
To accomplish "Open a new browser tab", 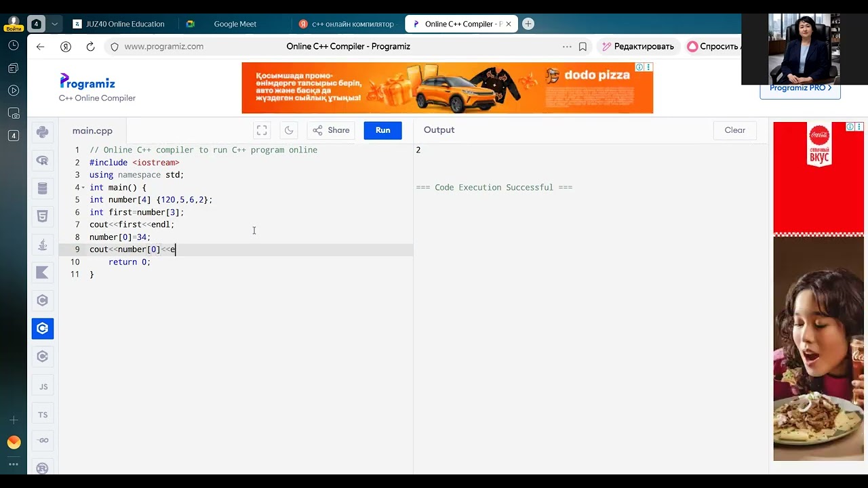I will (x=528, y=24).
